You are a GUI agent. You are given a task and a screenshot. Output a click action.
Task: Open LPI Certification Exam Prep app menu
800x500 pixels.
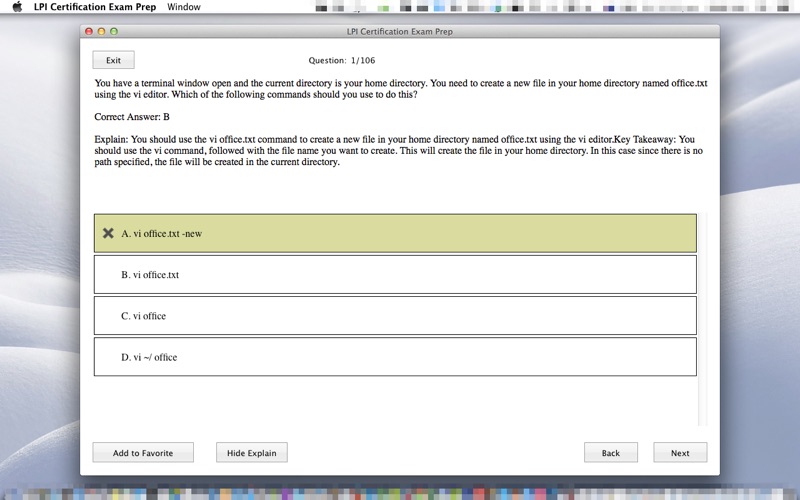(x=95, y=7)
